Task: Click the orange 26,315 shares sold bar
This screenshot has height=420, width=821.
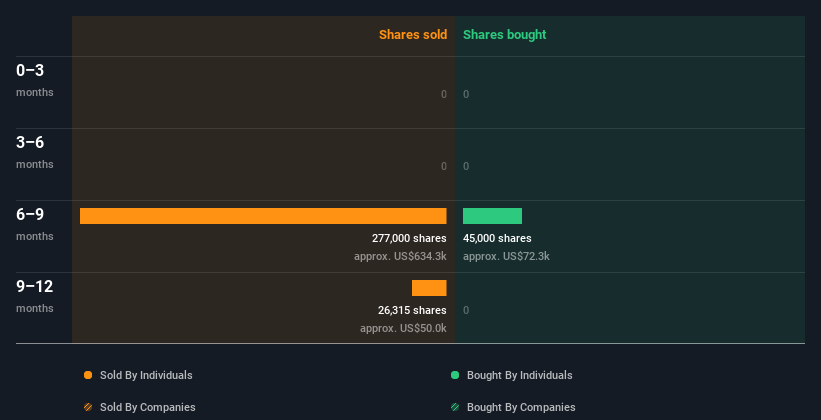Action: (x=429, y=288)
